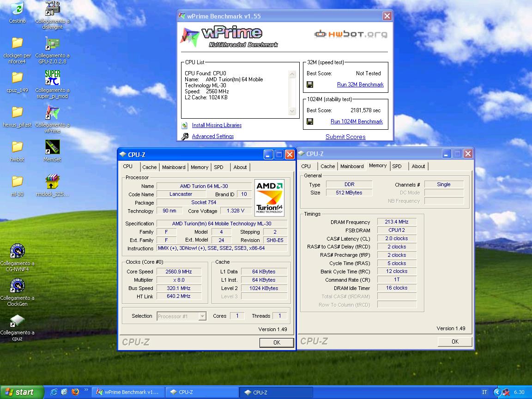
Task: Click the hwbot.org logo in wPrime
Action: 351,34
